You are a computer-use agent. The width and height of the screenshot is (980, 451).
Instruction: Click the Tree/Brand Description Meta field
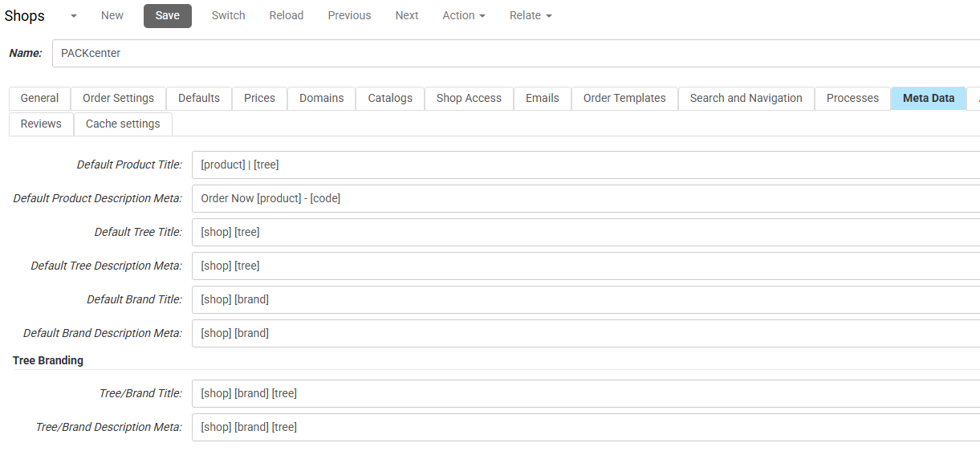pos(584,427)
